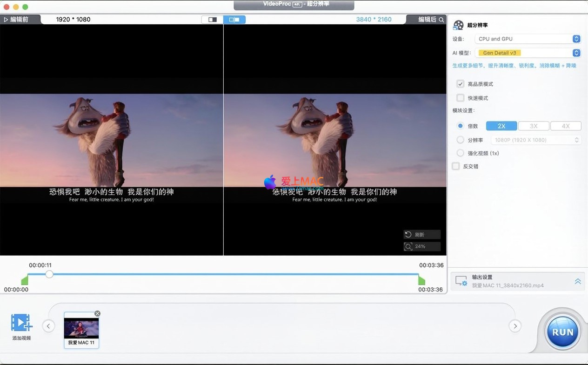The width and height of the screenshot is (588, 365).
Task: Click the timeline playhead handle
Action: (49, 274)
